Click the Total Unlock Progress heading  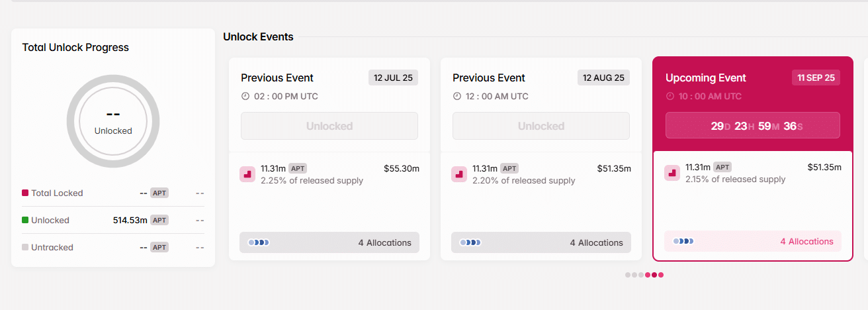75,47
